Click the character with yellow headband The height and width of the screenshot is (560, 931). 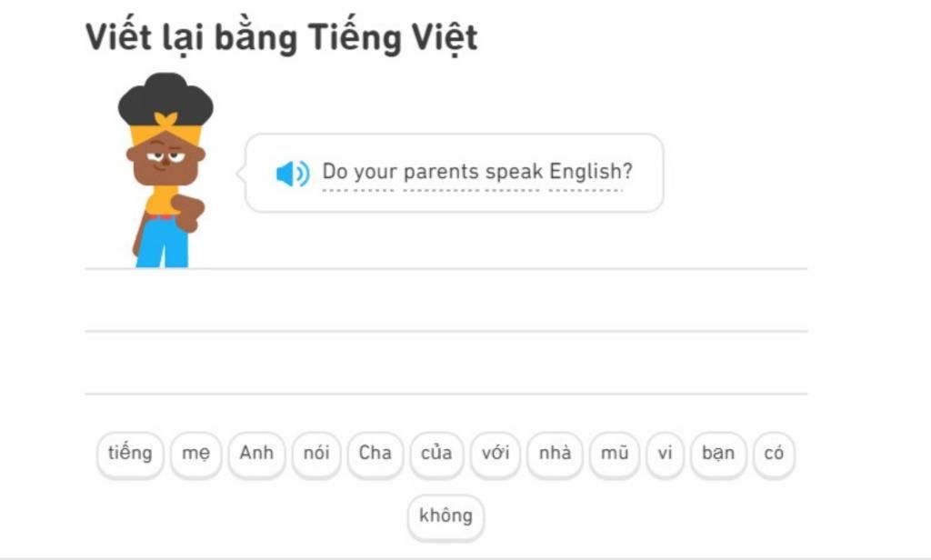tap(165, 170)
